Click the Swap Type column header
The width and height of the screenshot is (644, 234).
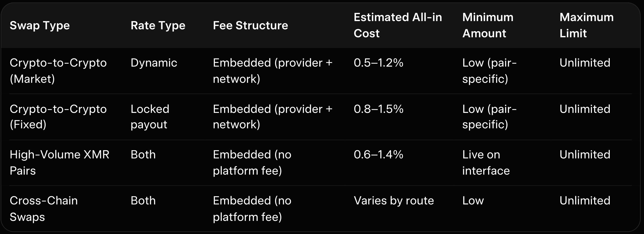pyautogui.click(x=40, y=25)
